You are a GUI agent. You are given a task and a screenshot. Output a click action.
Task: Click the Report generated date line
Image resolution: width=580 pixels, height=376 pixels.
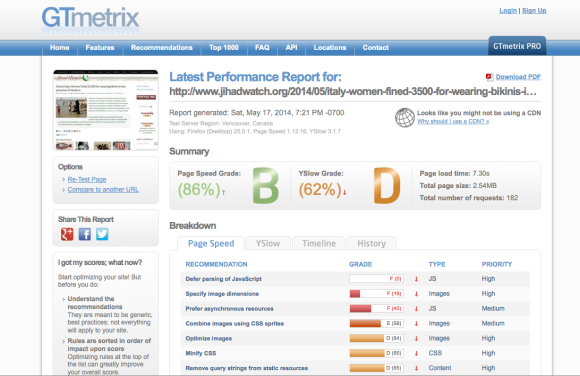pyautogui.click(x=257, y=113)
